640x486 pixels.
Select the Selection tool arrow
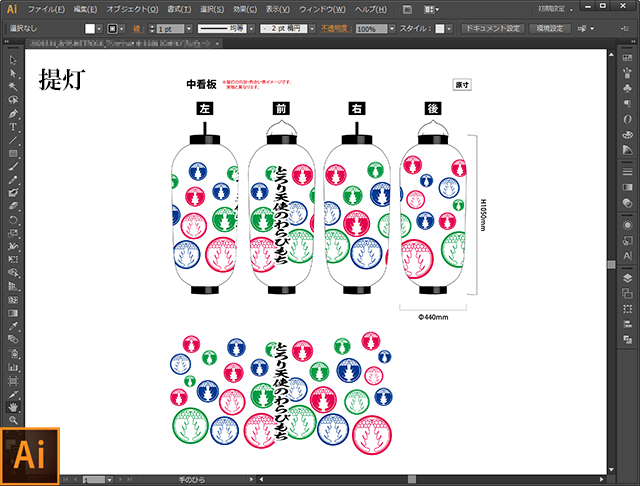(x=13, y=60)
